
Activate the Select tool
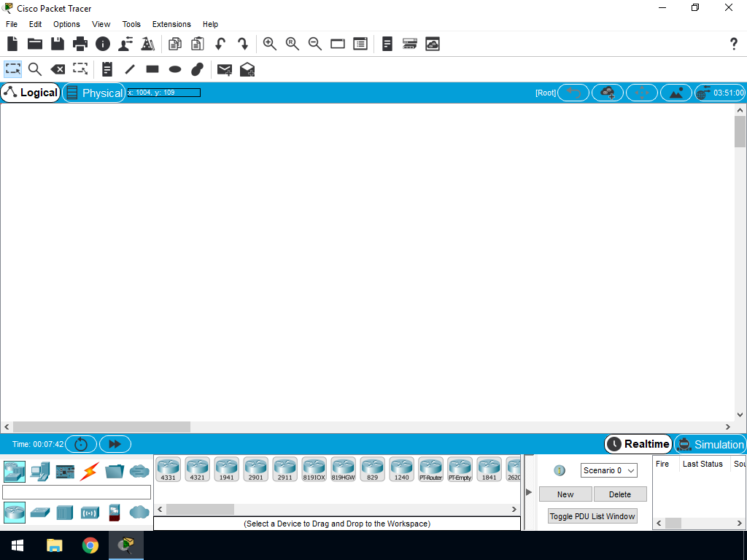13,69
